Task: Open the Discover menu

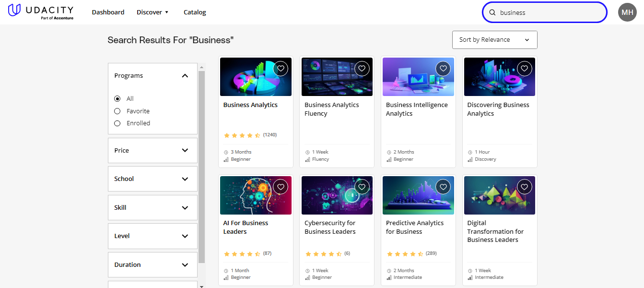Action: coord(152,12)
